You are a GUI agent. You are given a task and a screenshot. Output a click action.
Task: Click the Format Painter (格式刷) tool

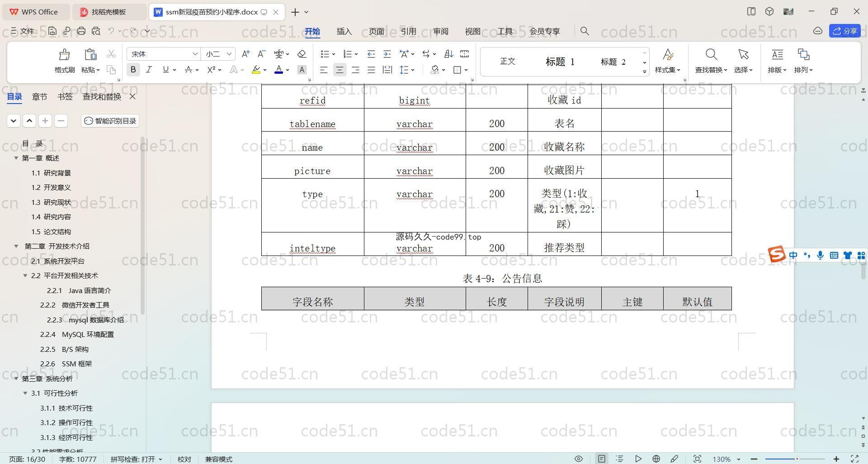click(x=64, y=61)
